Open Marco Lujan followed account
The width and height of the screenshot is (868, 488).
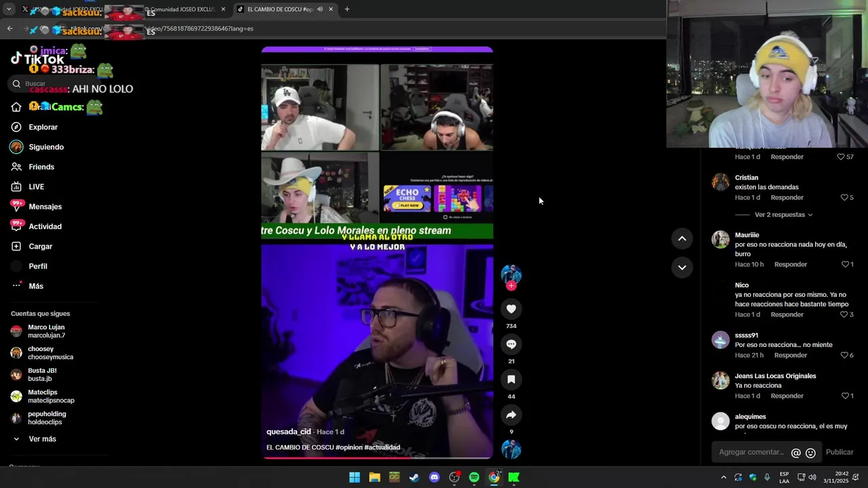(46, 331)
